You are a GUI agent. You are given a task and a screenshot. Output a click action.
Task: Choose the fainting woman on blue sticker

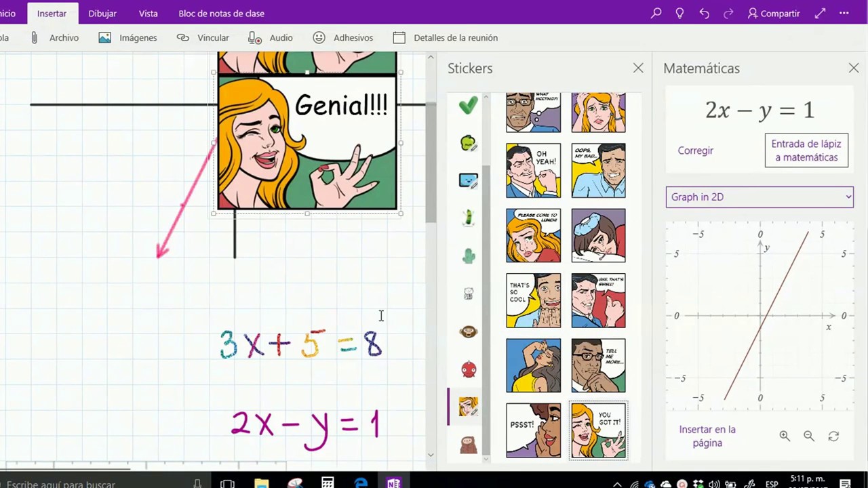point(534,365)
